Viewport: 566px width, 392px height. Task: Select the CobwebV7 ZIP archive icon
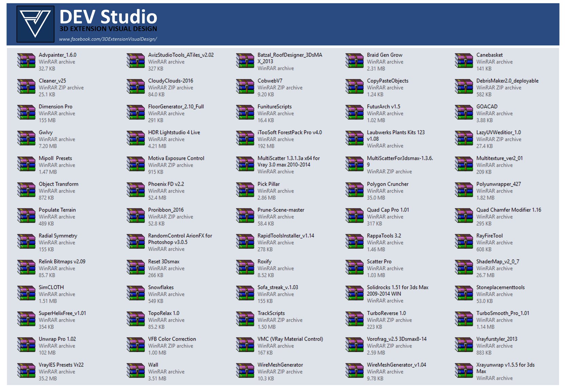click(x=245, y=87)
